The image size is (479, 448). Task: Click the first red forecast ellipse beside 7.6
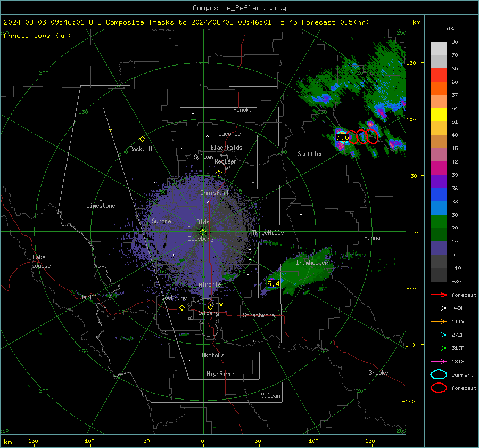pos(352,136)
